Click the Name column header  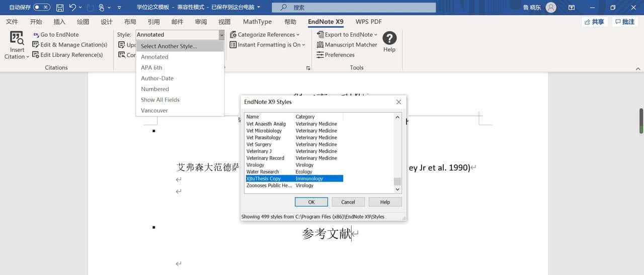coord(269,117)
